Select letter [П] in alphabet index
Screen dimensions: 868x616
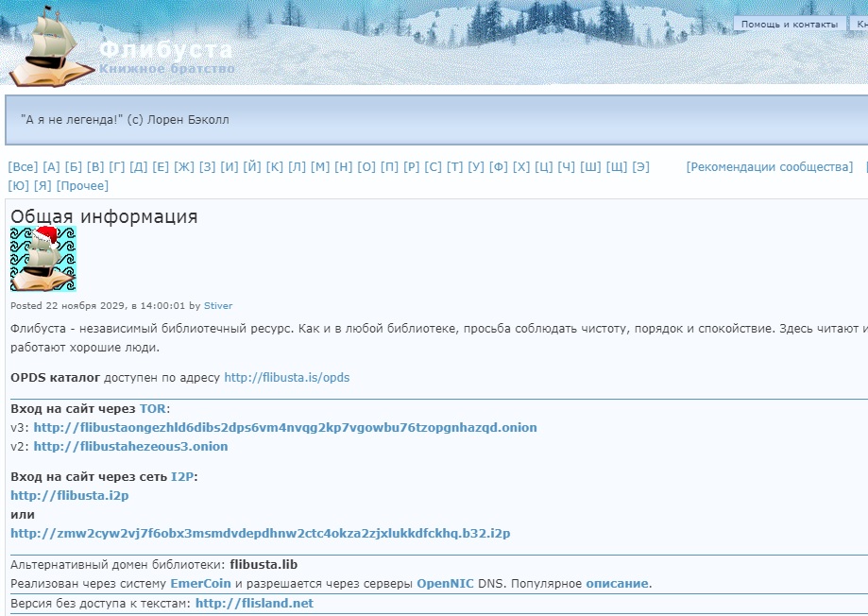click(389, 166)
